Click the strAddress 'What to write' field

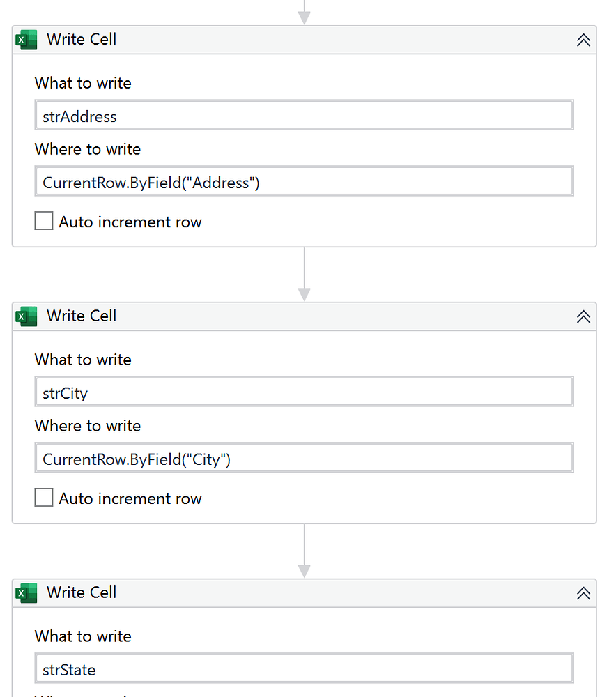304,116
